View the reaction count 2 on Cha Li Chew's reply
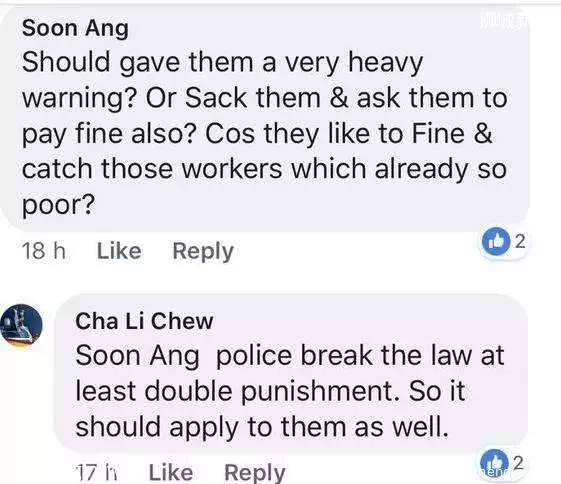Screen dimensions: 561x484 (x=519, y=462)
